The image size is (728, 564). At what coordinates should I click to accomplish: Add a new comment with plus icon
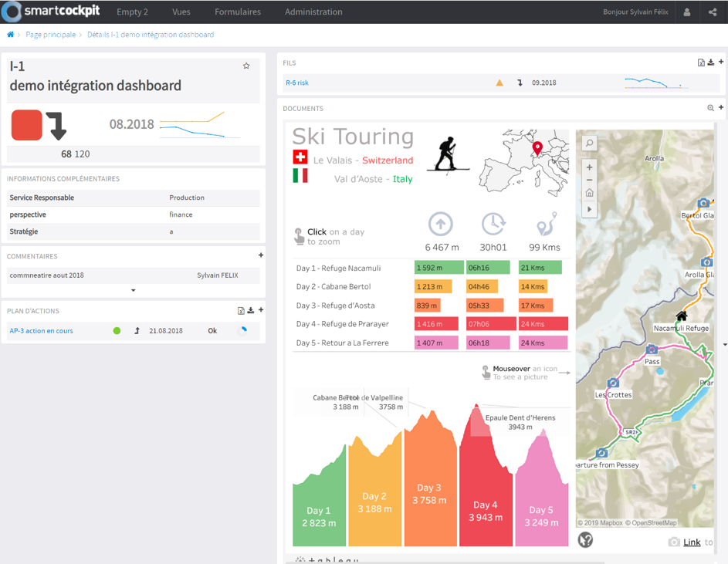tap(261, 255)
